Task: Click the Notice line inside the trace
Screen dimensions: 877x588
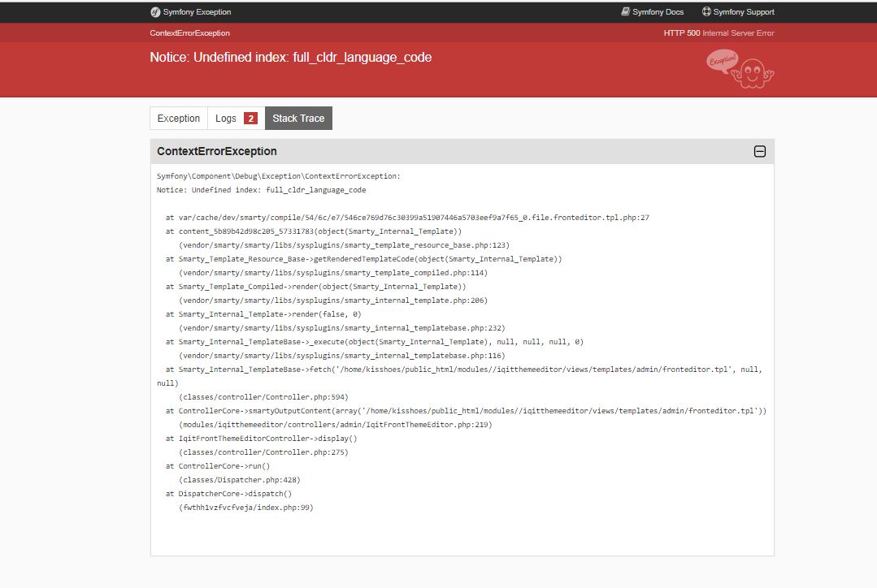Action: pyautogui.click(x=261, y=190)
